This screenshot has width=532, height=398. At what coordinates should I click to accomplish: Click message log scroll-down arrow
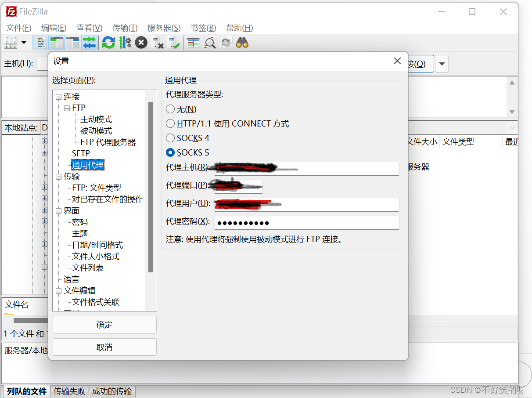pos(512,112)
